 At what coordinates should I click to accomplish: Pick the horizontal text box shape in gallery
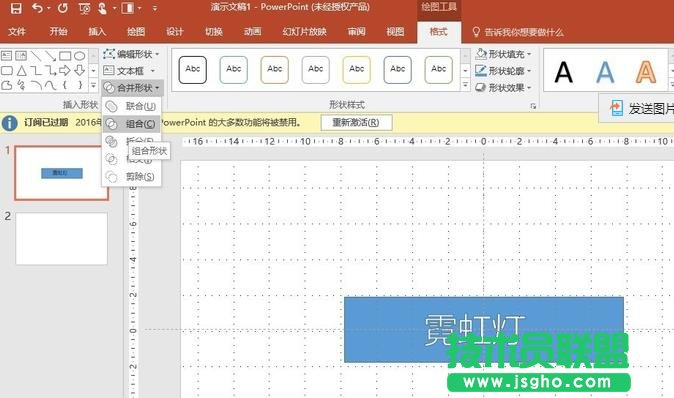pyautogui.click(x=6, y=56)
